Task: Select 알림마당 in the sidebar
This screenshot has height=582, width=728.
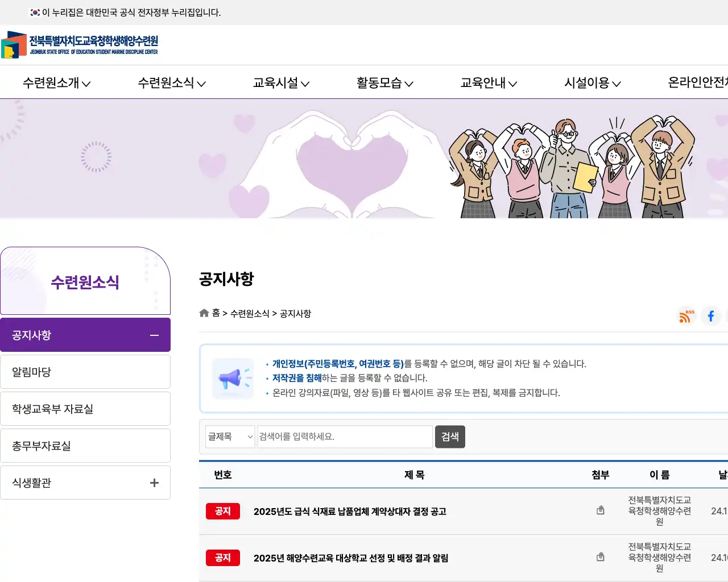Action: click(85, 372)
